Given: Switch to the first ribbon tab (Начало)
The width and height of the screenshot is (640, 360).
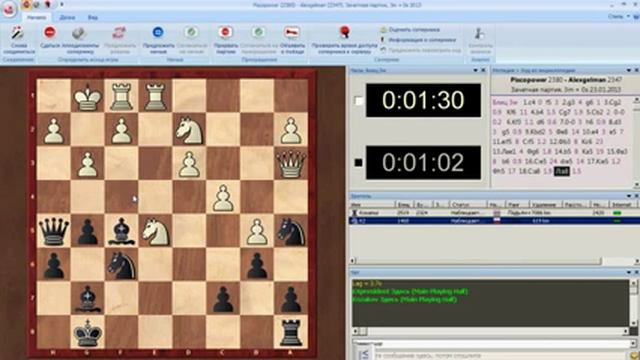Looking at the screenshot, I should [x=36, y=18].
